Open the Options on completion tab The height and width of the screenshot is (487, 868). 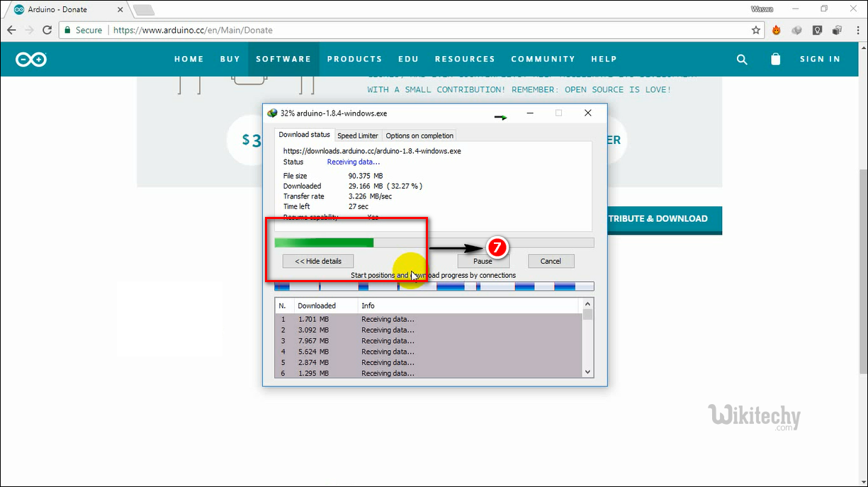coord(419,135)
